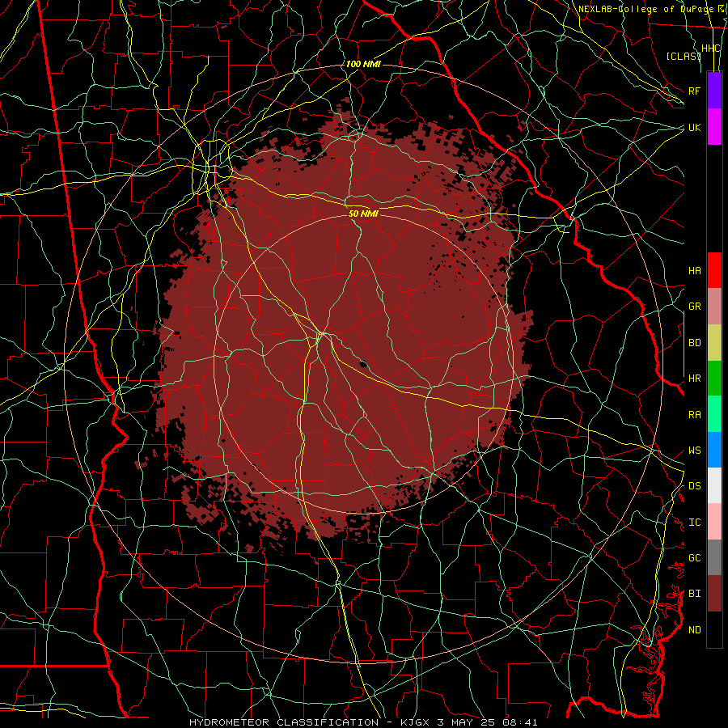
Task: Click the 100 NMI range ring label
Action: tap(363, 64)
